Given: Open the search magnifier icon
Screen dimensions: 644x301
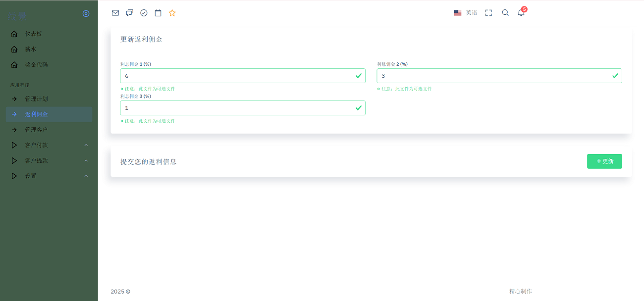Looking at the screenshot, I should click(505, 13).
